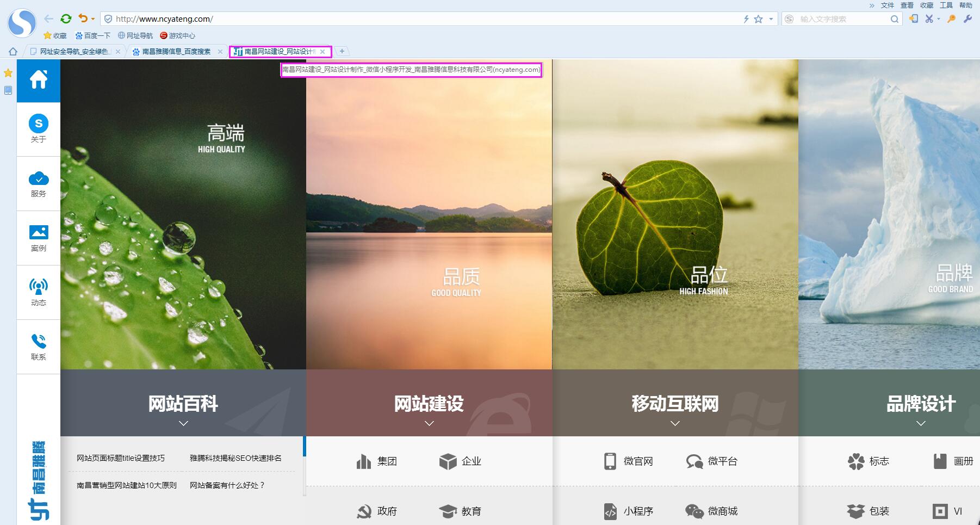Click the green refresh page icon
This screenshot has width=980, height=525.
click(66, 19)
